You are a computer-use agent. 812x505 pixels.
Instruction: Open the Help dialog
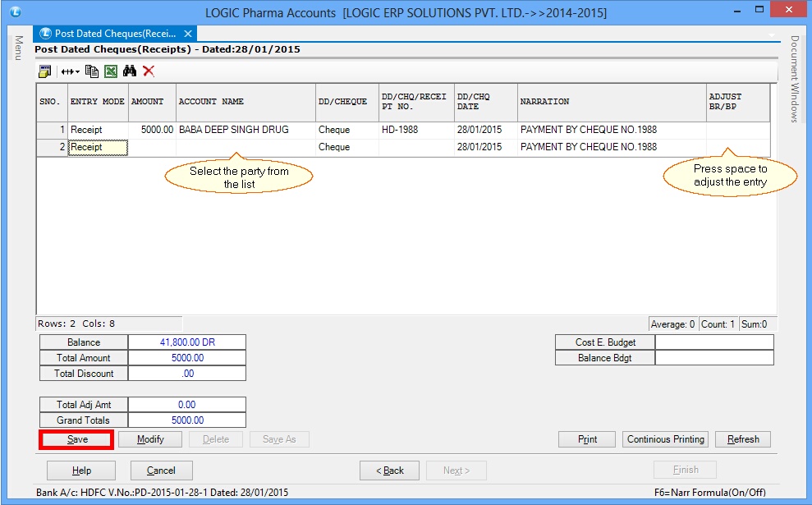pos(80,471)
